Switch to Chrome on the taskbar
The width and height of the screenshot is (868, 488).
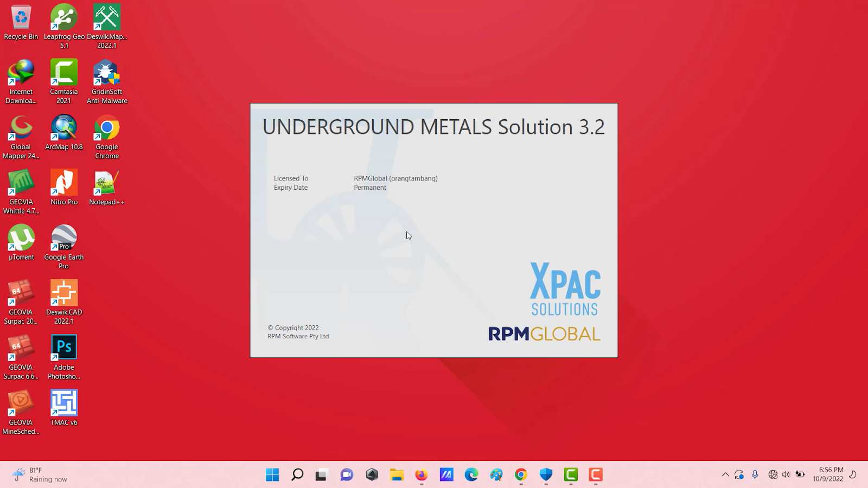pyautogui.click(x=521, y=475)
